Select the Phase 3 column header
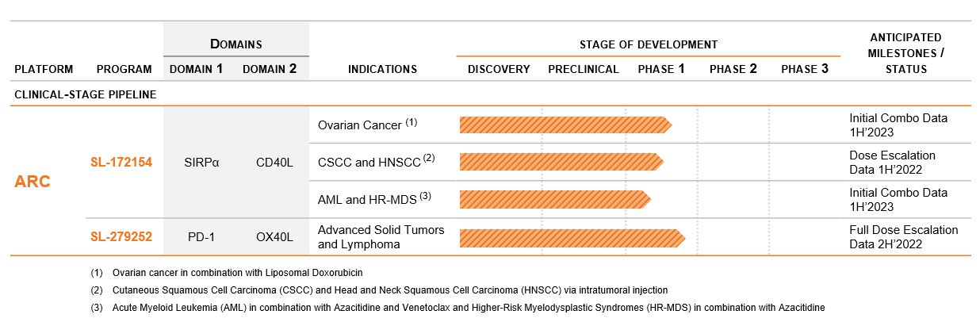 coord(804,69)
